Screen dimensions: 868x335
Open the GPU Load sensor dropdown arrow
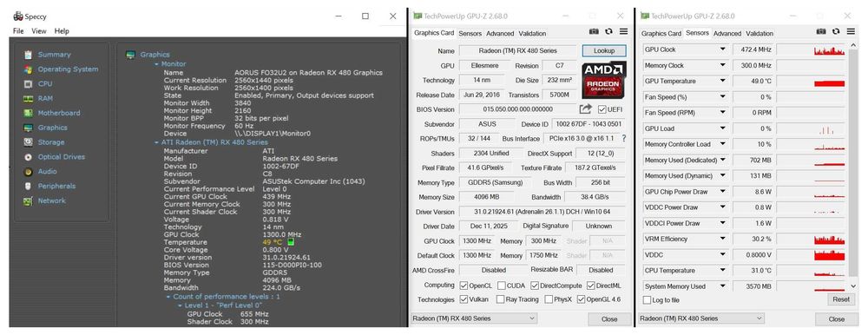coord(722,128)
